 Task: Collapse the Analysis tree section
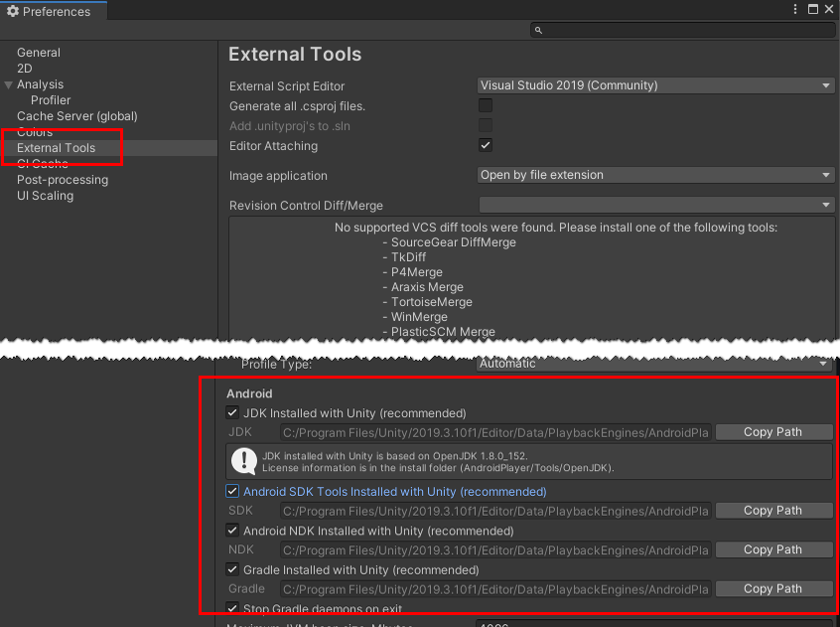point(9,84)
